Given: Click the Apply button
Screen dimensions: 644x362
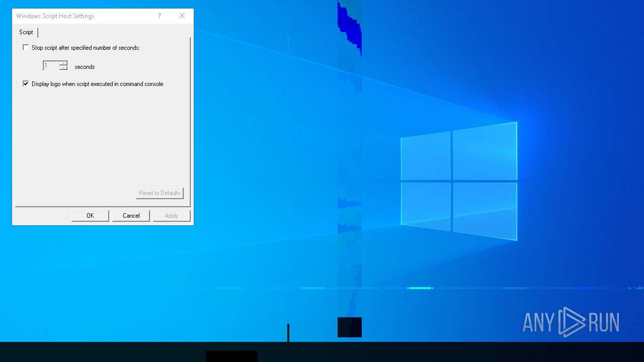Looking at the screenshot, I should [x=172, y=216].
